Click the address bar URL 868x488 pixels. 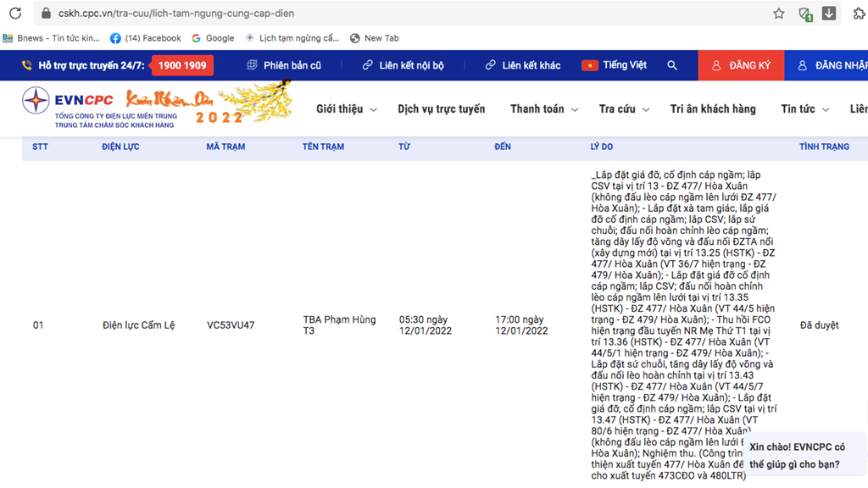tap(176, 14)
